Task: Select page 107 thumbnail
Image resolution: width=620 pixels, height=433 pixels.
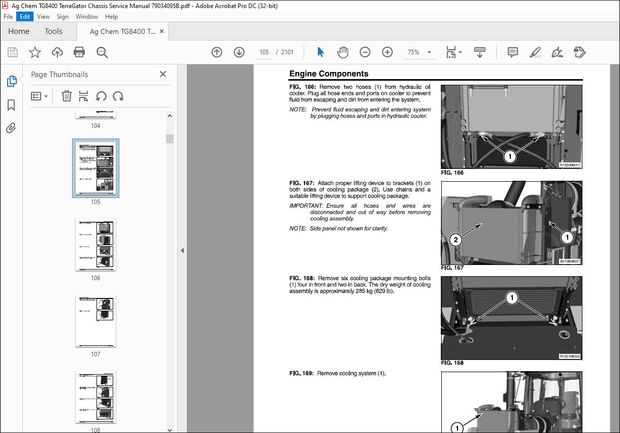Action: (96, 320)
